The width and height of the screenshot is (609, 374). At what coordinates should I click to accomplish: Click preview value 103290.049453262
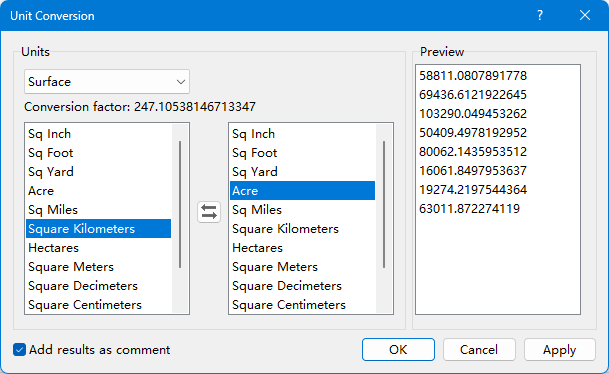point(473,113)
